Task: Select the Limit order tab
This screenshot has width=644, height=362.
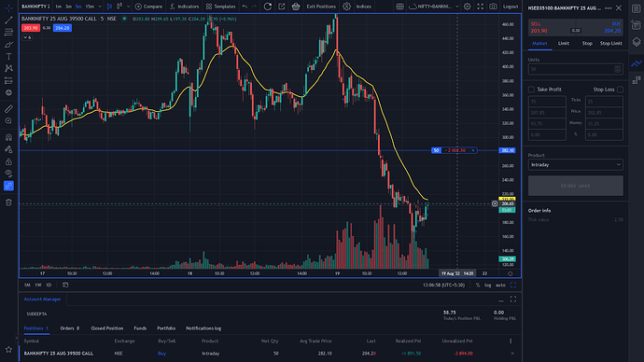Action: [563, 44]
